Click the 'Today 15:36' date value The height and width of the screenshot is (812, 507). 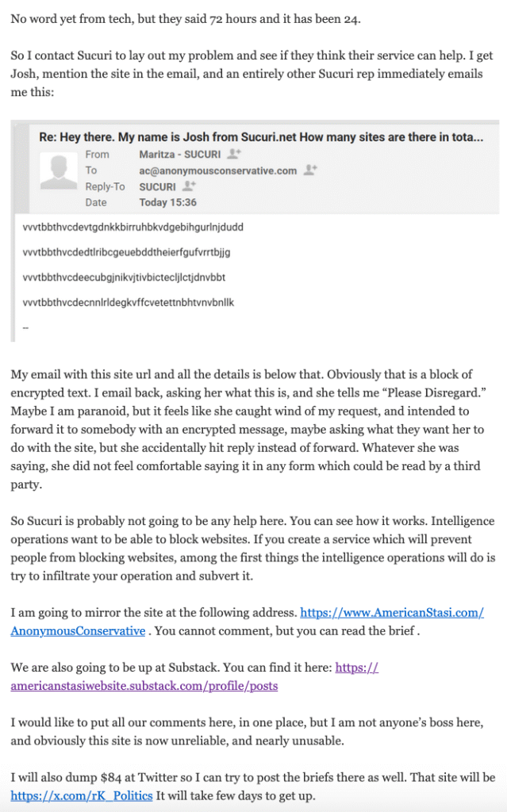(x=167, y=202)
